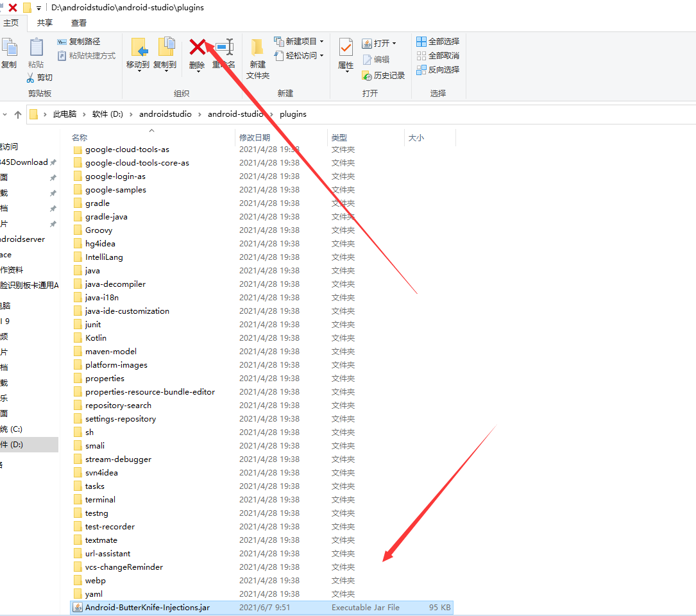Image resolution: width=696 pixels, height=616 pixels.
Task: Select the Android-ButterKnife-Injections.jar file icon
Action: coord(78,608)
